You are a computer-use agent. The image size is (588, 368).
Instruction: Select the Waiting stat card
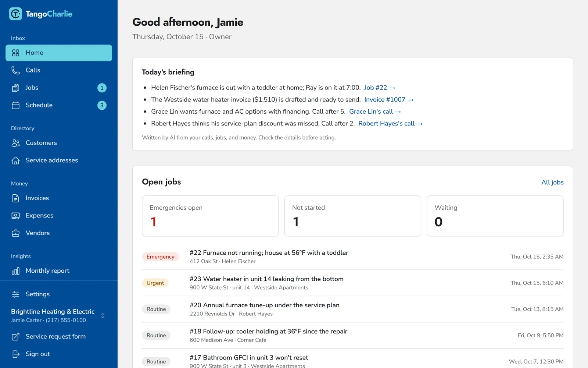tap(495, 216)
